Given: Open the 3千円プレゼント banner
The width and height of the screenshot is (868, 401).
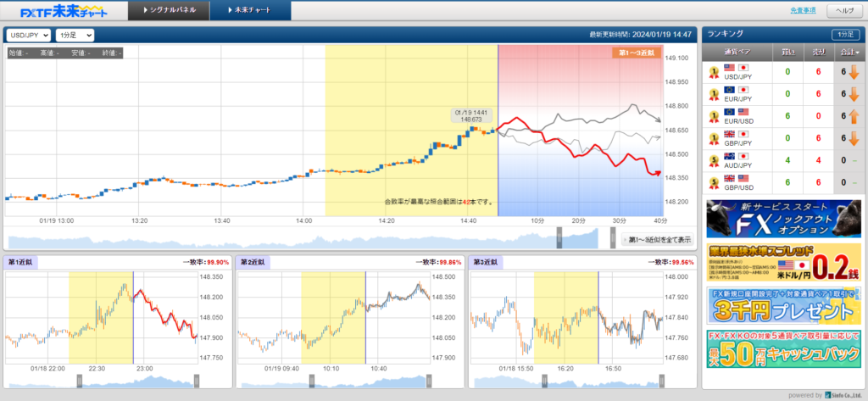Looking at the screenshot, I should 783,305.
